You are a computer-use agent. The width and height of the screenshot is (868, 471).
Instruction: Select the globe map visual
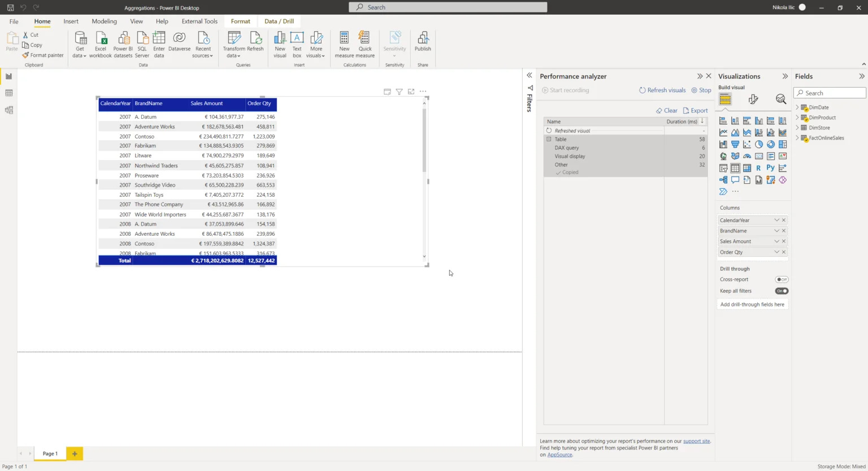pos(723,156)
